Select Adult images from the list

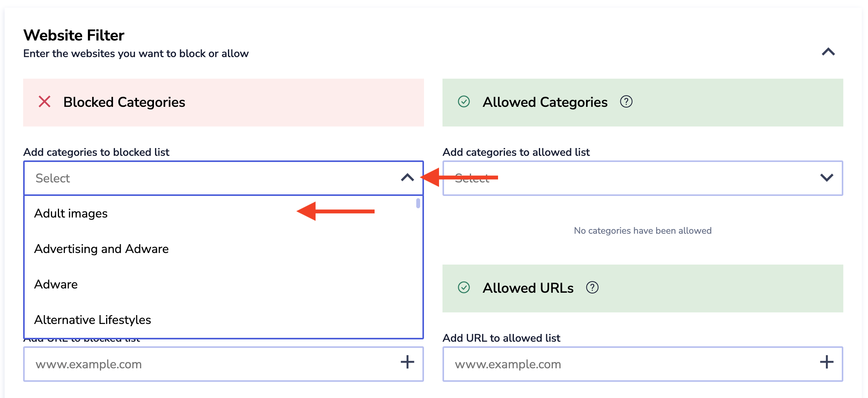(71, 214)
